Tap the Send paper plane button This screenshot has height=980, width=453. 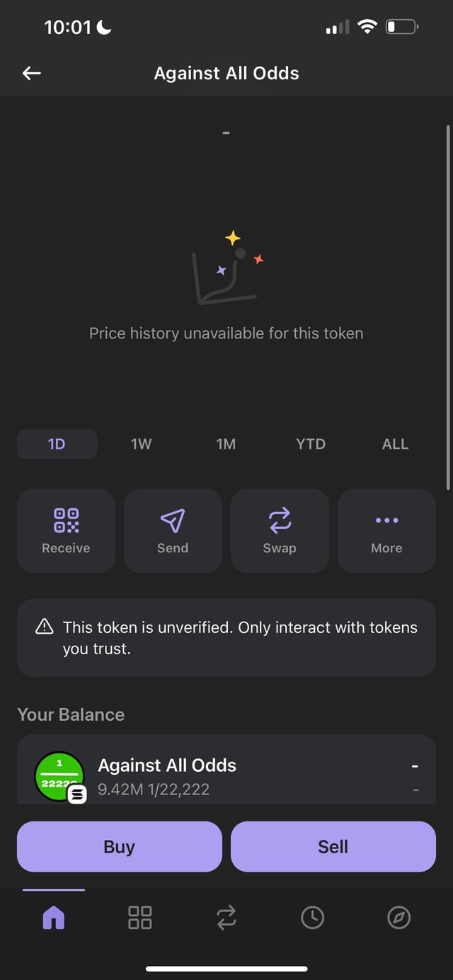[173, 530]
